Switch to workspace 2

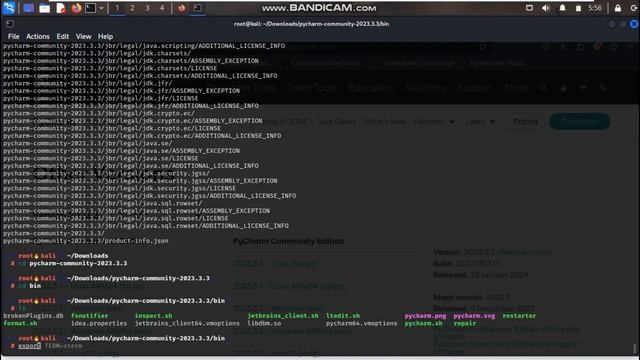(132, 8)
